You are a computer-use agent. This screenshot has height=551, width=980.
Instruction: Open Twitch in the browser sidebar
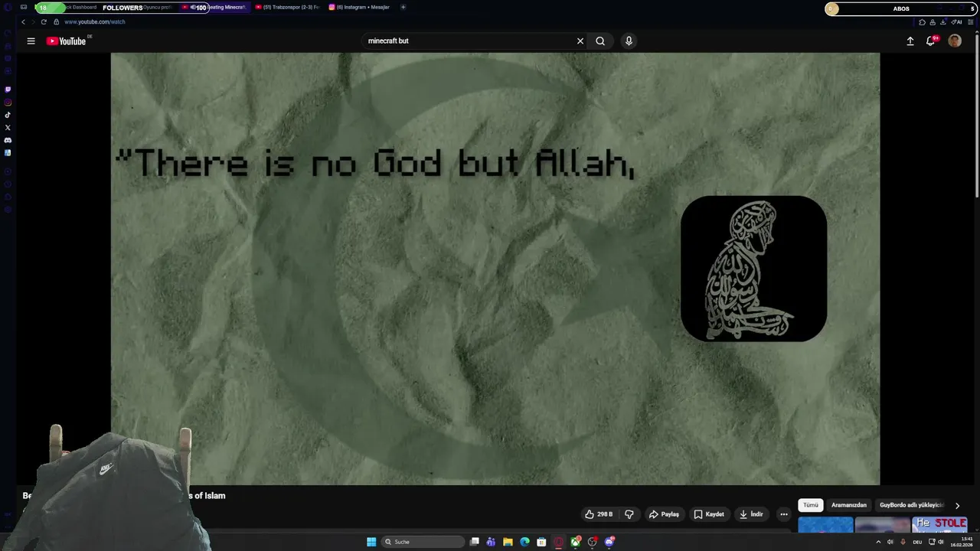8,90
